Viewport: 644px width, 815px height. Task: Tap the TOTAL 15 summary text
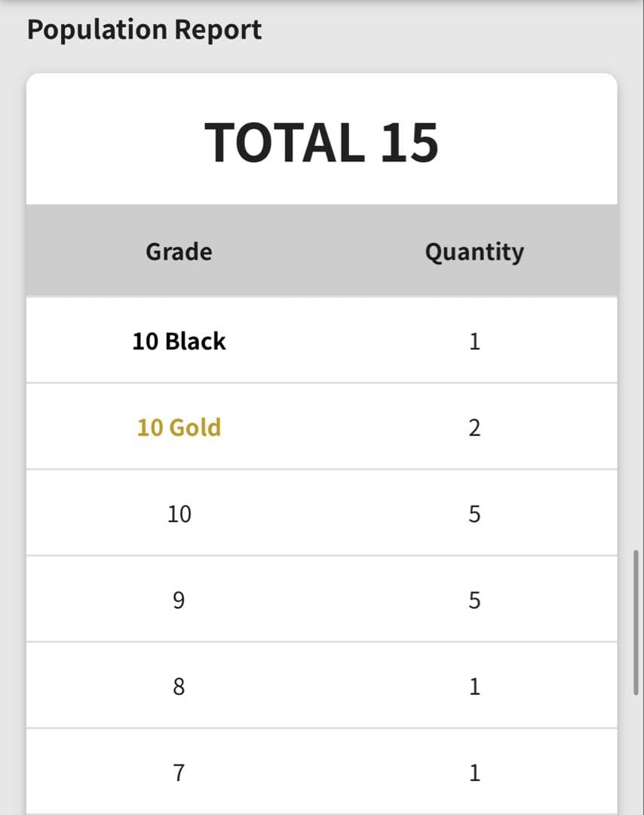(x=321, y=143)
